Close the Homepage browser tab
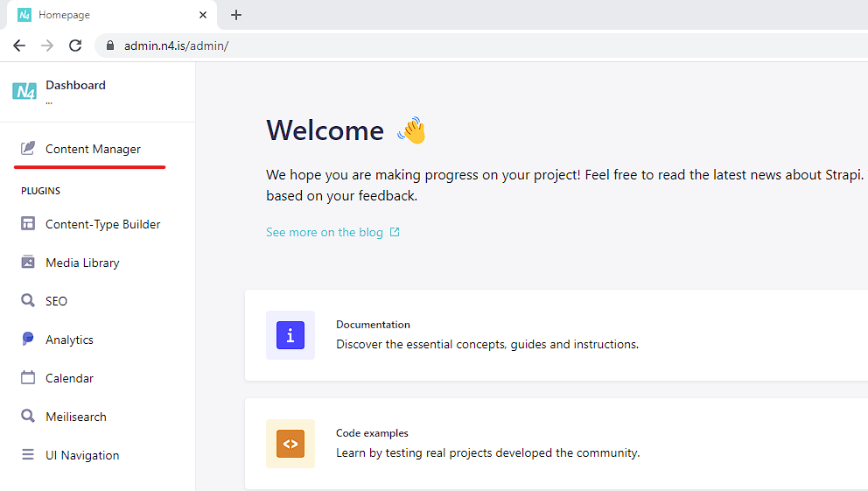Screen dimensions: 868x491 pos(203,15)
